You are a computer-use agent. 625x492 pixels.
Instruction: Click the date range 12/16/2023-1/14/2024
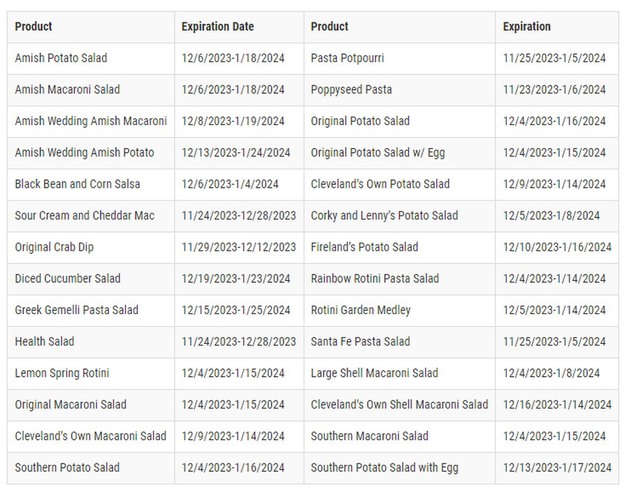pyautogui.click(x=557, y=405)
